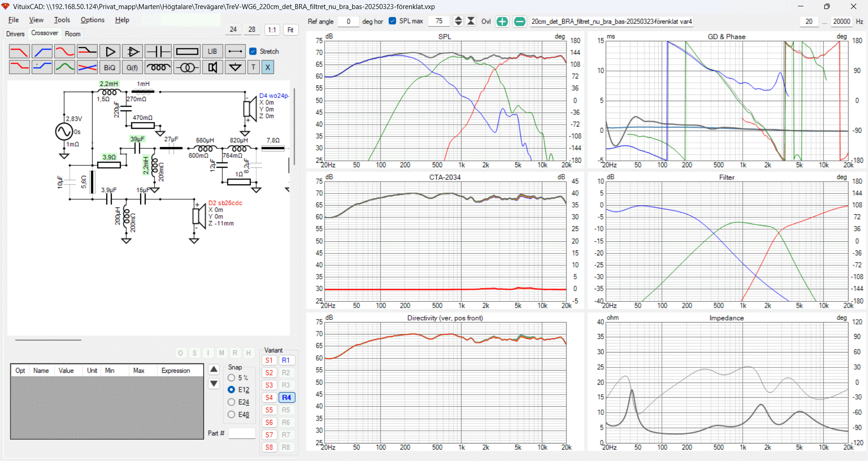Image resolution: width=868 pixels, height=461 pixels.
Task: Click the SPL max value field
Action: pos(439,21)
